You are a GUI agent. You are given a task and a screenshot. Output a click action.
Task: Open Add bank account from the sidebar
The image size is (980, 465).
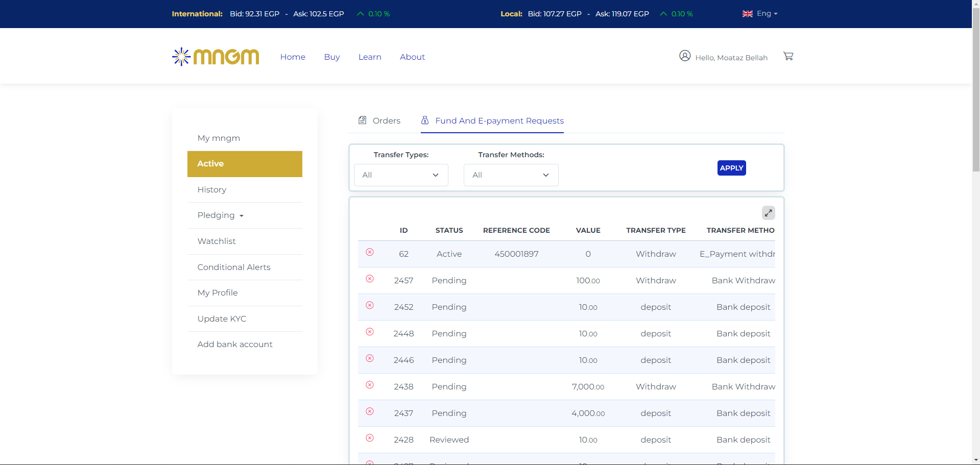pos(235,345)
